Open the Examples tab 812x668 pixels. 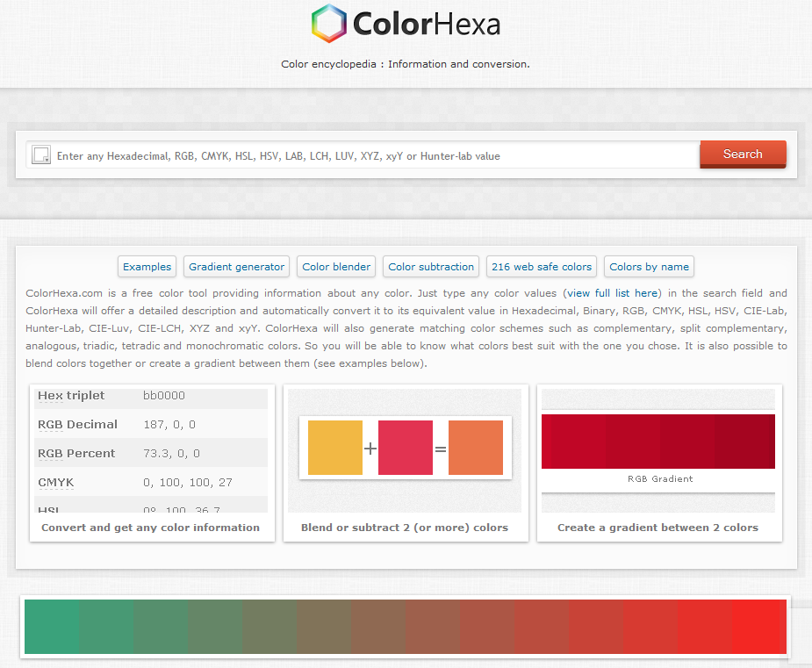coord(147,267)
